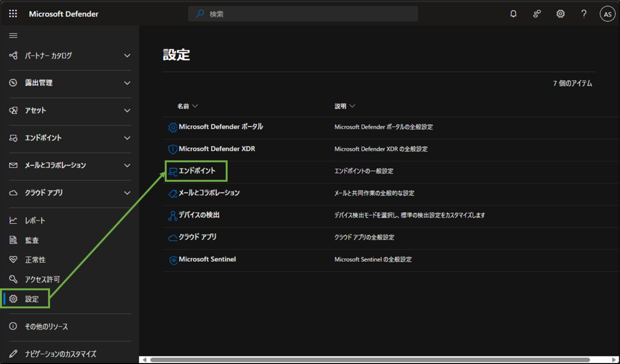Click the 7 個のアイテム count text

pyautogui.click(x=572, y=83)
